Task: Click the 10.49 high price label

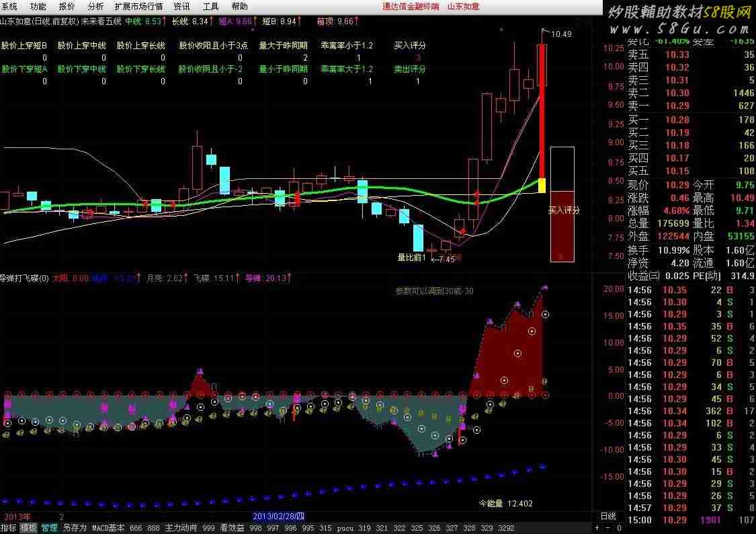Action: coord(561,34)
